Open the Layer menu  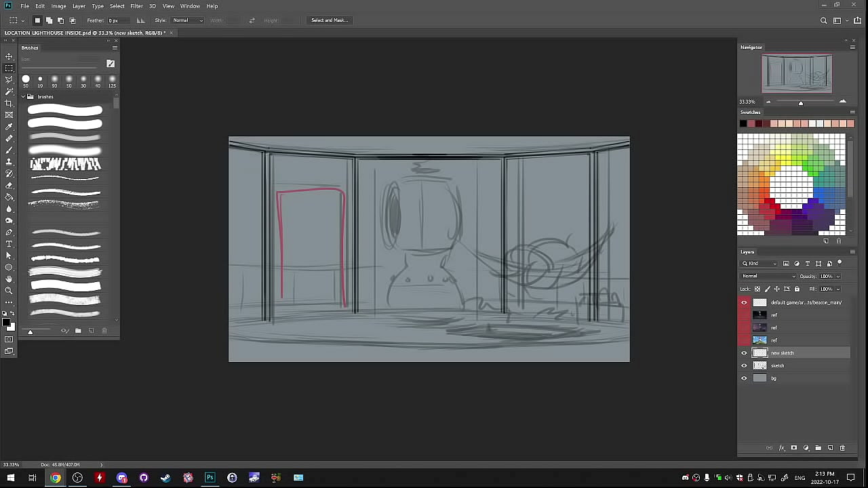coord(79,6)
